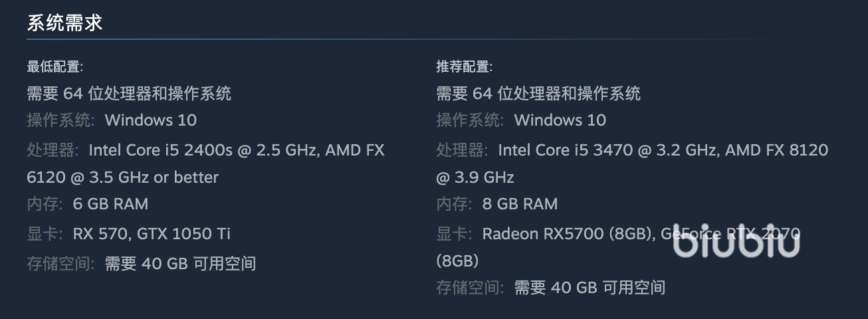This screenshot has height=319, width=868.
Task: Click Windows 10 in recommended requirements
Action: 560,120
